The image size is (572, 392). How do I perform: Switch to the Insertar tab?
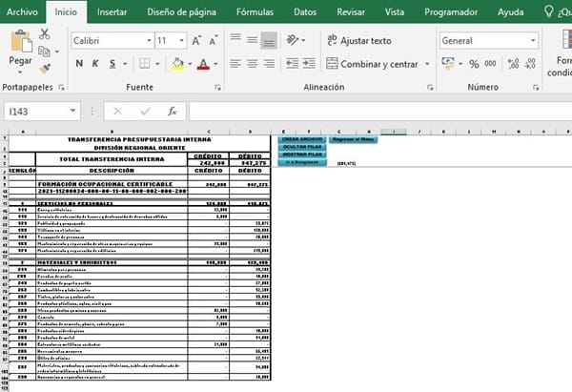coord(112,12)
